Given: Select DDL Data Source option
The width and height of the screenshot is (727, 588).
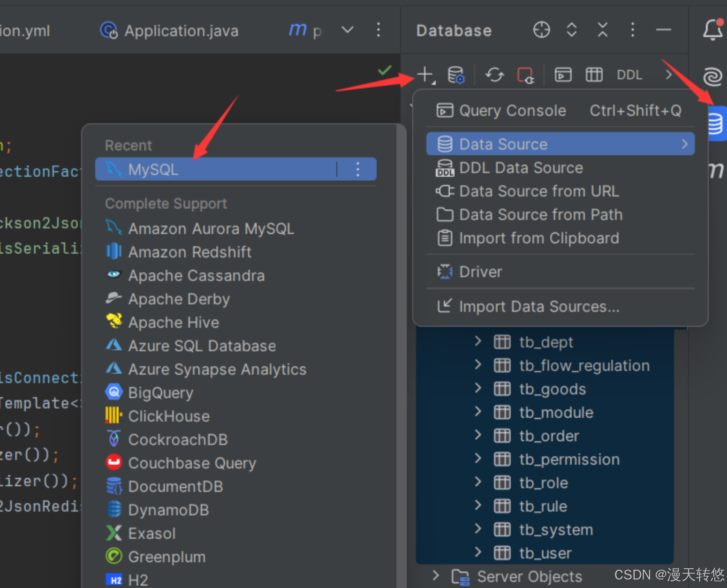Looking at the screenshot, I should point(560,167).
